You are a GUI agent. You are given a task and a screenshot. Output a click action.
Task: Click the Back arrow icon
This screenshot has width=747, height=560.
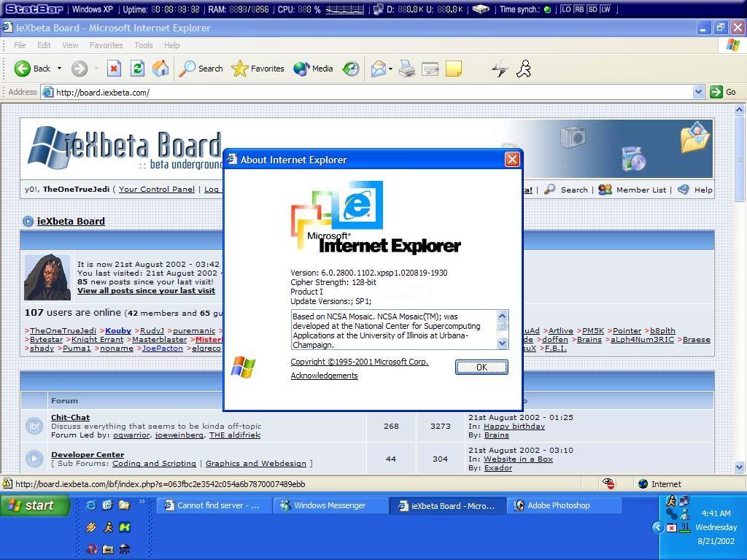coord(23,69)
